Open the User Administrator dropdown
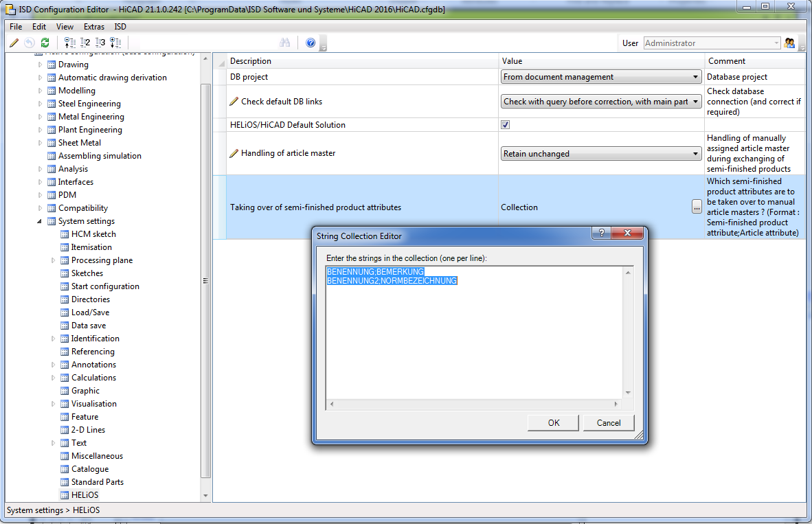This screenshot has height=524, width=812. coord(712,43)
